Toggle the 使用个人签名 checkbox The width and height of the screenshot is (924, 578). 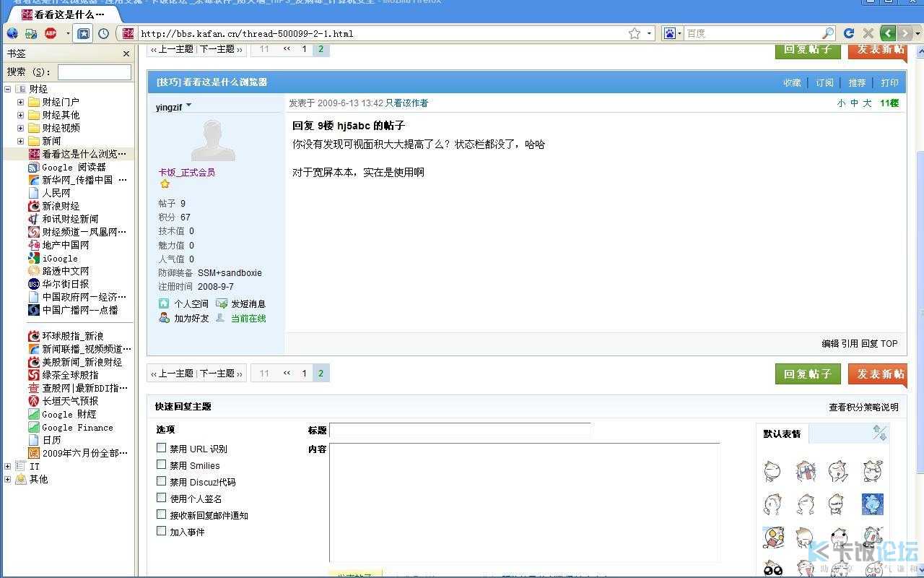162,498
